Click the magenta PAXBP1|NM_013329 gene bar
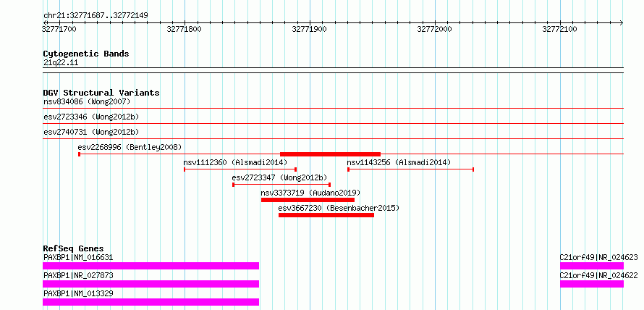 151,302
